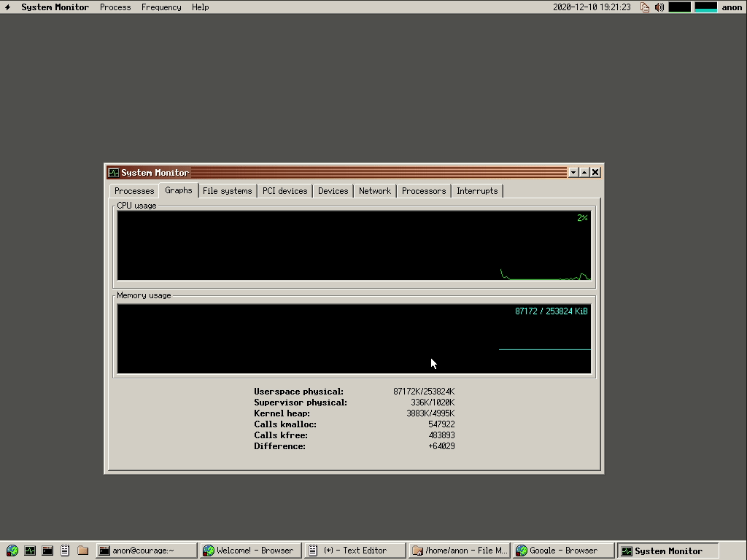Launch File Manager from quick-launch folder icon
Image resolution: width=747 pixels, height=560 pixels.
[x=83, y=551]
